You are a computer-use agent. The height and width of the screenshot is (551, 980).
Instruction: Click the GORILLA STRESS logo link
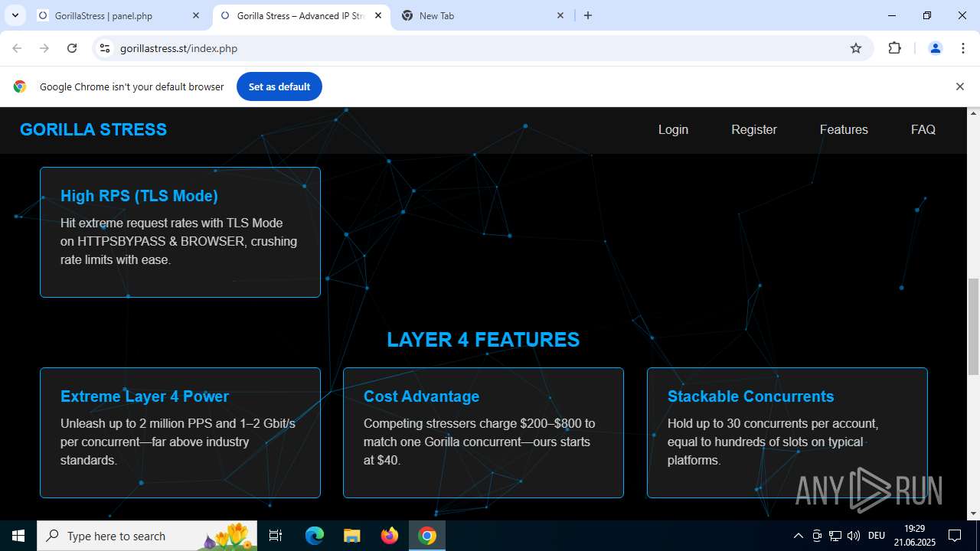(x=93, y=129)
